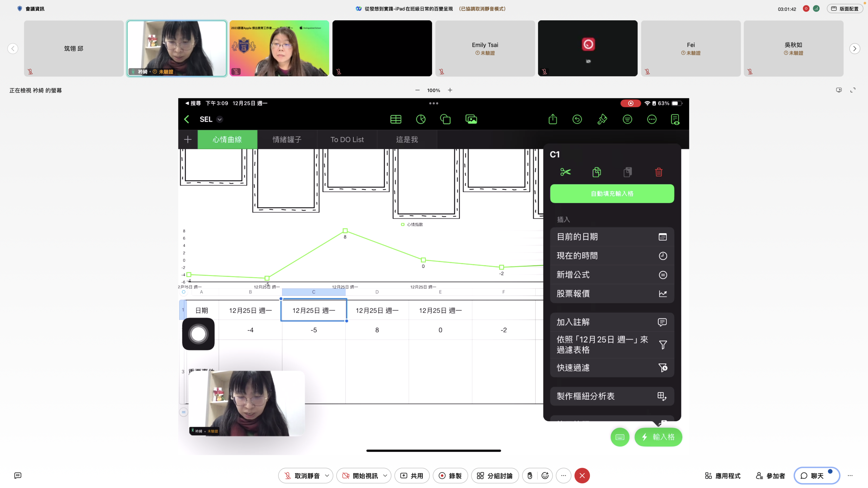The width and height of the screenshot is (868, 488).
Task: Click the Undo icon in Numbers toolbar
Action: tap(577, 119)
